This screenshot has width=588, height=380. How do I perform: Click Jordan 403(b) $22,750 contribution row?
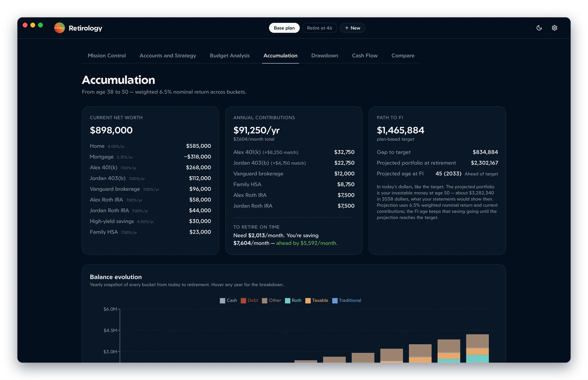pyautogui.click(x=294, y=163)
